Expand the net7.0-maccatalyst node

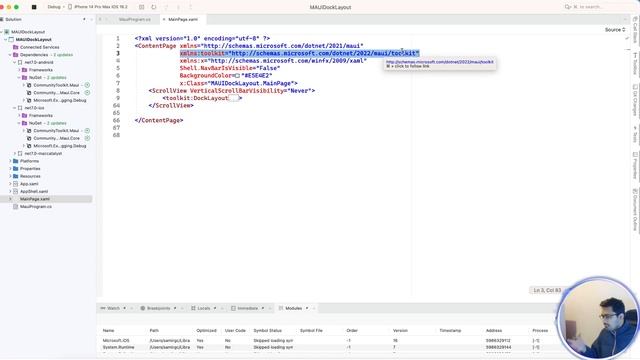15,153
